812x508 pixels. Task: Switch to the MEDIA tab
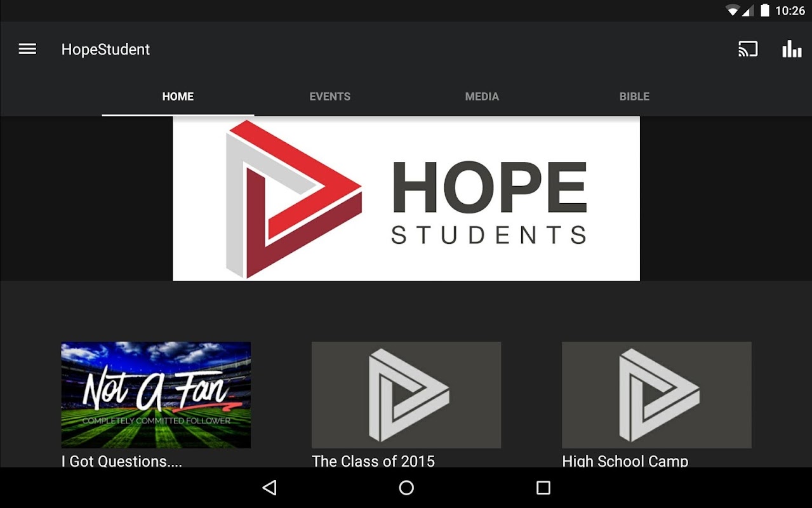tap(483, 97)
